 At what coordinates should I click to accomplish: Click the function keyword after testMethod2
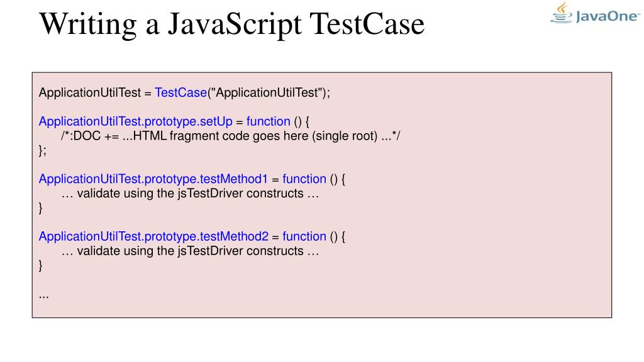coord(304,236)
